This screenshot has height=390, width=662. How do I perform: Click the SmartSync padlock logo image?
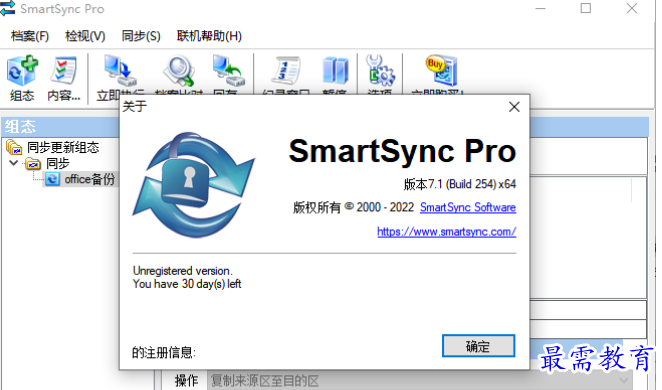click(194, 185)
